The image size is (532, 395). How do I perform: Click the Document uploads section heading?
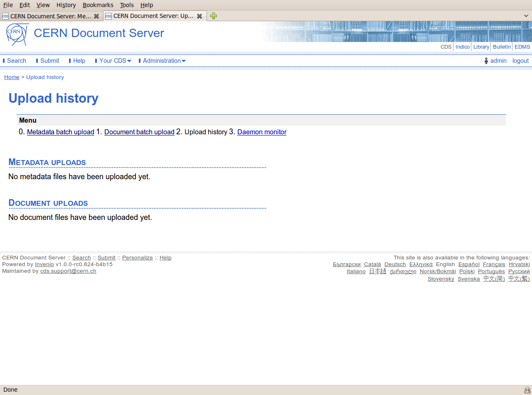pyautogui.click(x=48, y=203)
